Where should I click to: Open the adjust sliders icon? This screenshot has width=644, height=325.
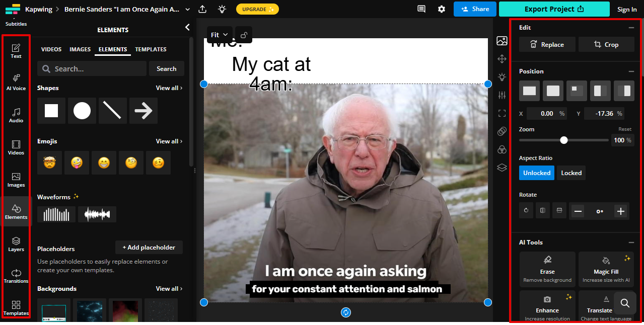point(502,95)
